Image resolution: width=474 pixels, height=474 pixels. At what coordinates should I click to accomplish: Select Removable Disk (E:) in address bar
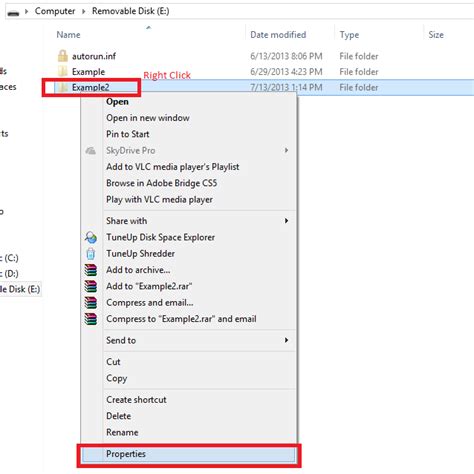pyautogui.click(x=130, y=11)
